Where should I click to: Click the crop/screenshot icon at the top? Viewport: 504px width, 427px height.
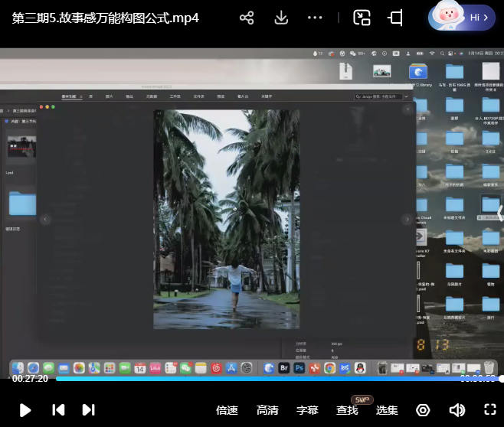[x=395, y=18]
